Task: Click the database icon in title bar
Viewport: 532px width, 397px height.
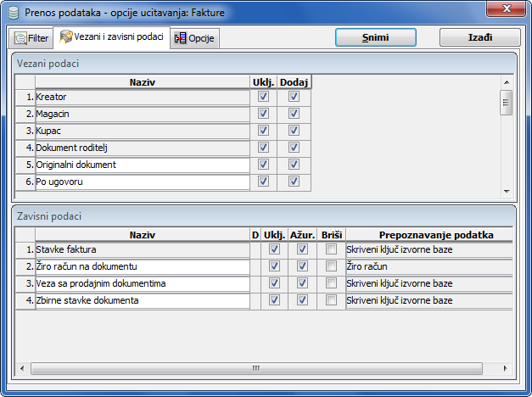Action: pyautogui.click(x=14, y=13)
